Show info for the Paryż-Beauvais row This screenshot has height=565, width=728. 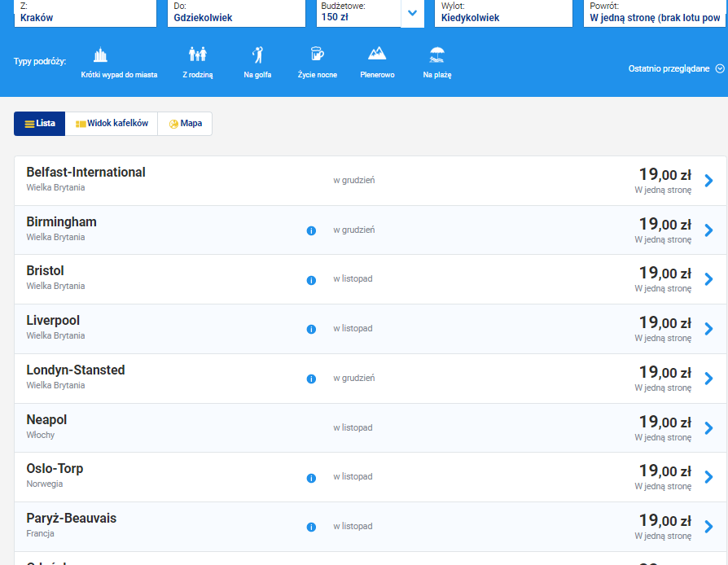(312, 527)
